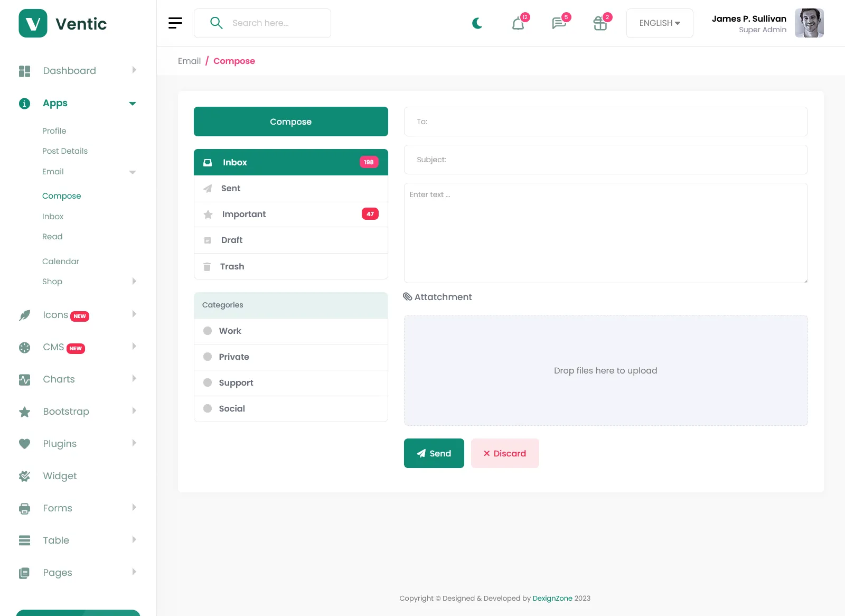Open the Important mail folder
Screen dimensions: 845x616
(x=291, y=214)
